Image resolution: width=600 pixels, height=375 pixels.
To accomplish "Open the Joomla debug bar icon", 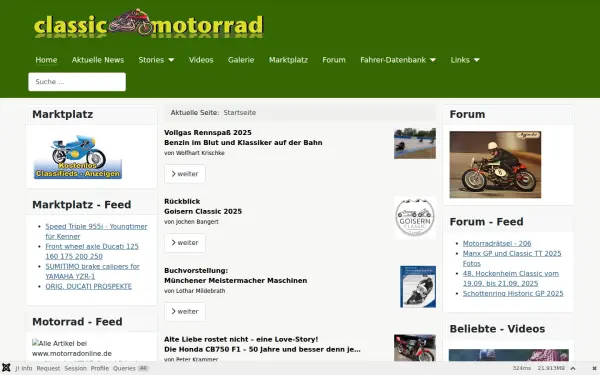I will pyautogui.click(x=6, y=368).
